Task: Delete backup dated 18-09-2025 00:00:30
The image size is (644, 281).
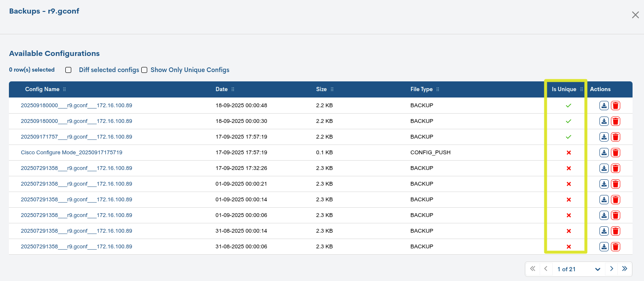Action: pyautogui.click(x=616, y=121)
